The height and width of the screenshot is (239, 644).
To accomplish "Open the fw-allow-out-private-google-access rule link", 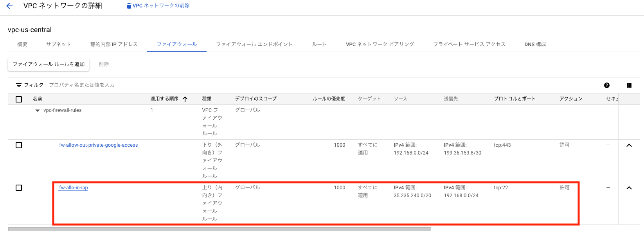I will click(98, 145).
